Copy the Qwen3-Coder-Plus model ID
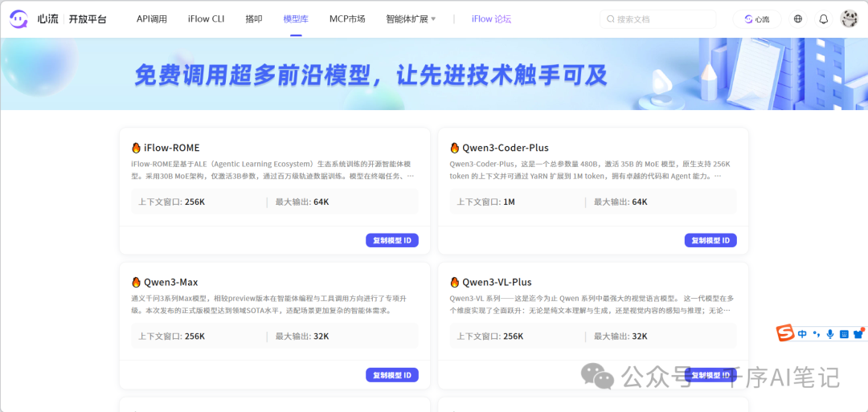The width and height of the screenshot is (868, 412). pyautogui.click(x=710, y=240)
